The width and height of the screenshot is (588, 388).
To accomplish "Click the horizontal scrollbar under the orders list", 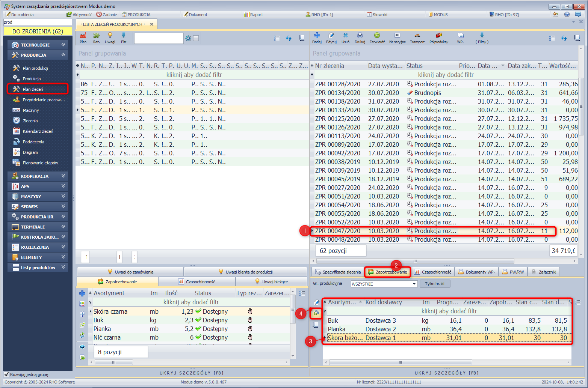I will pyautogui.click(x=415, y=261).
